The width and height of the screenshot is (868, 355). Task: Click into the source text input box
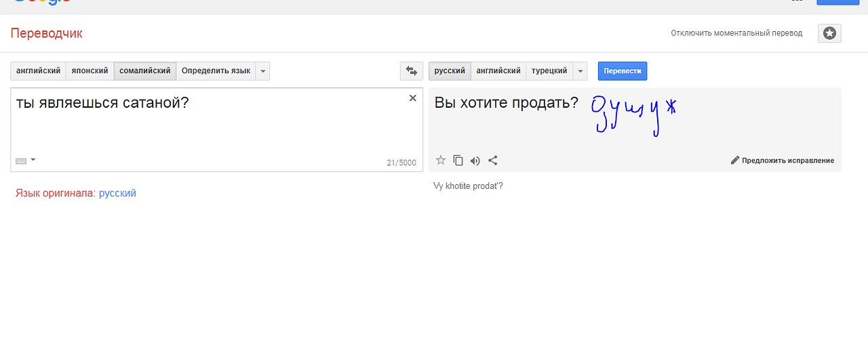217,129
